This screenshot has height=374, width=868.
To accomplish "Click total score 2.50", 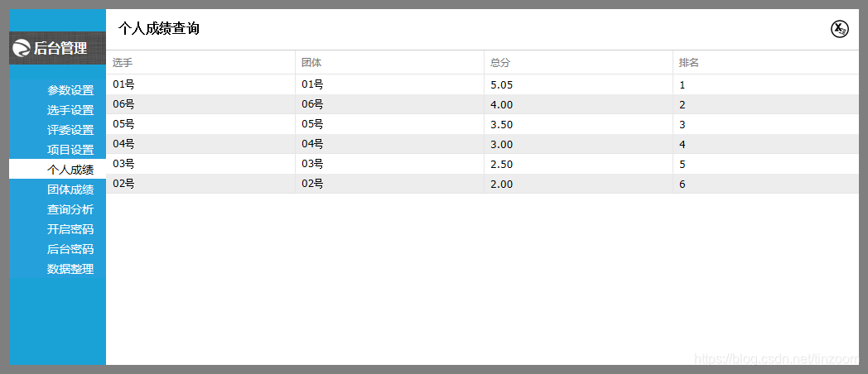I will [578, 164].
